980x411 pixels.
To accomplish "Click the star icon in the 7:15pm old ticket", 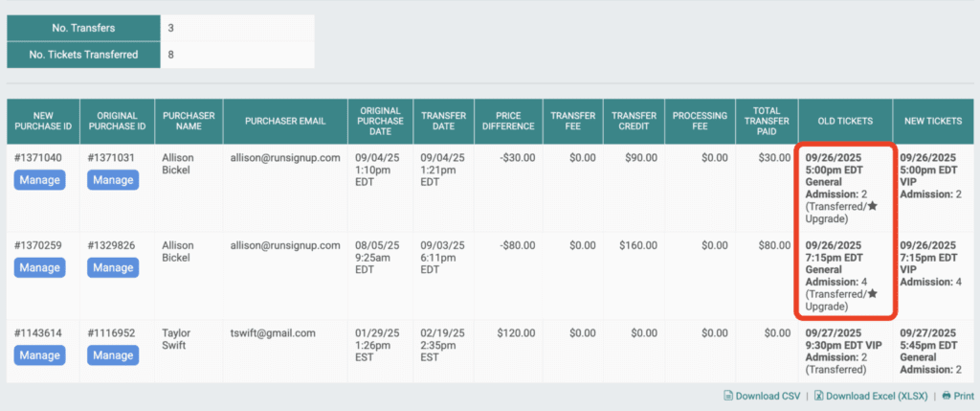I will pos(872,294).
